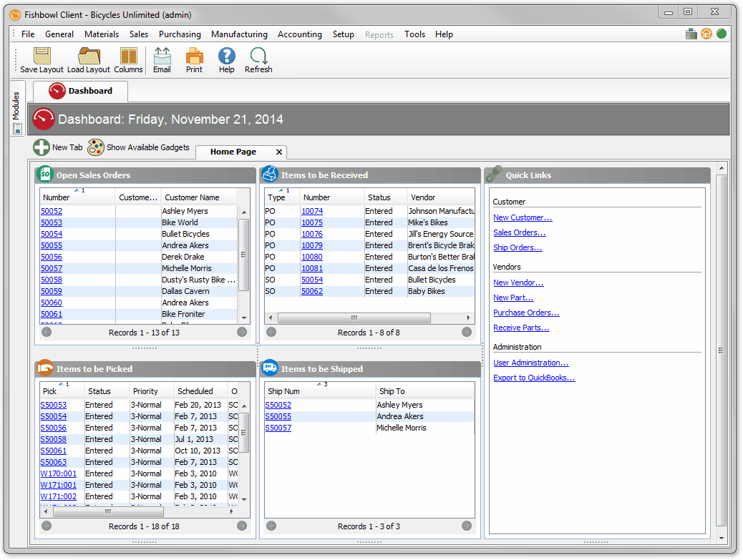Click the Save Layout toolbar icon

[42, 56]
